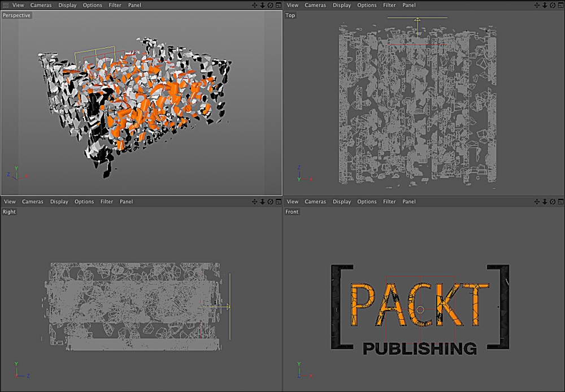The image size is (565, 392).
Task: Open Options menu in Perspective viewport
Action: point(92,5)
